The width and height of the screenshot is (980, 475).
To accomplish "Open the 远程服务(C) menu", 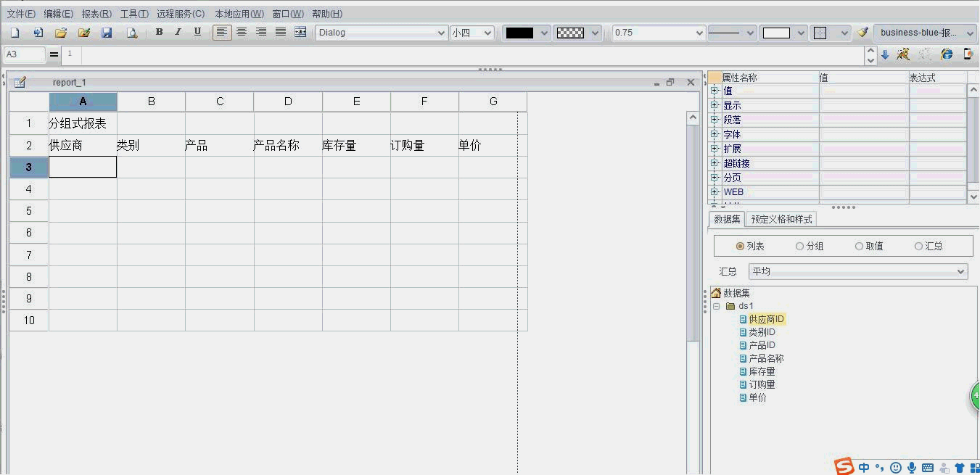I will click(181, 14).
